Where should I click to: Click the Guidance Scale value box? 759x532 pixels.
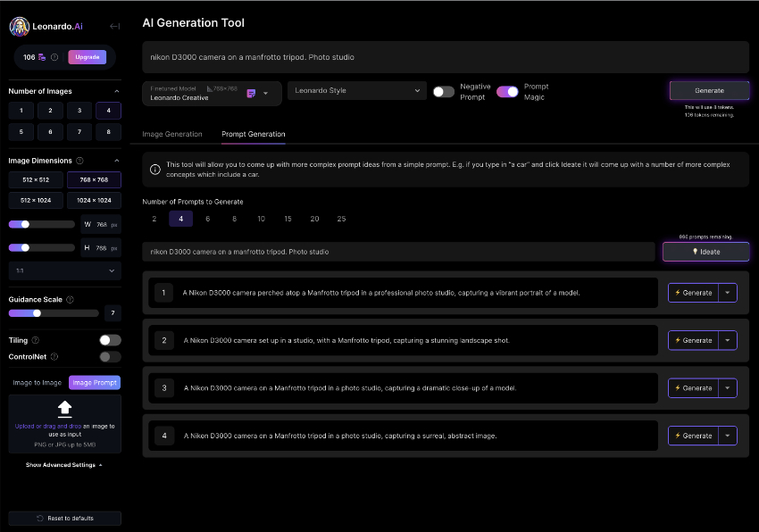click(x=113, y=313)
